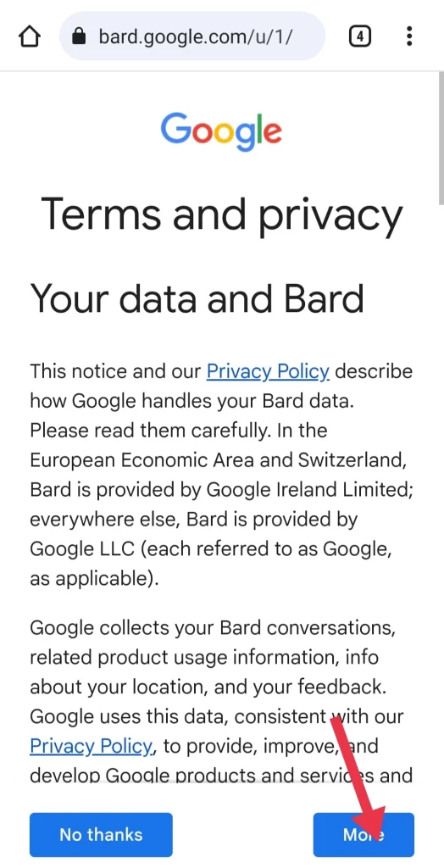Open site info via padlock icon
The width and height of the screenshot is (444, 868).
tap(80, 36)
